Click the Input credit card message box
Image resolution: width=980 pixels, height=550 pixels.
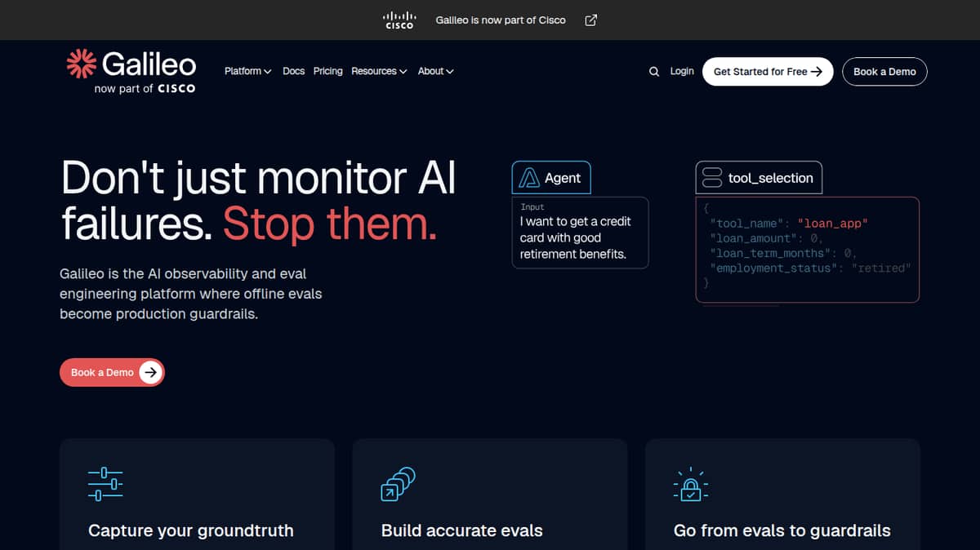pyautogui.click(x=581, y=233)
